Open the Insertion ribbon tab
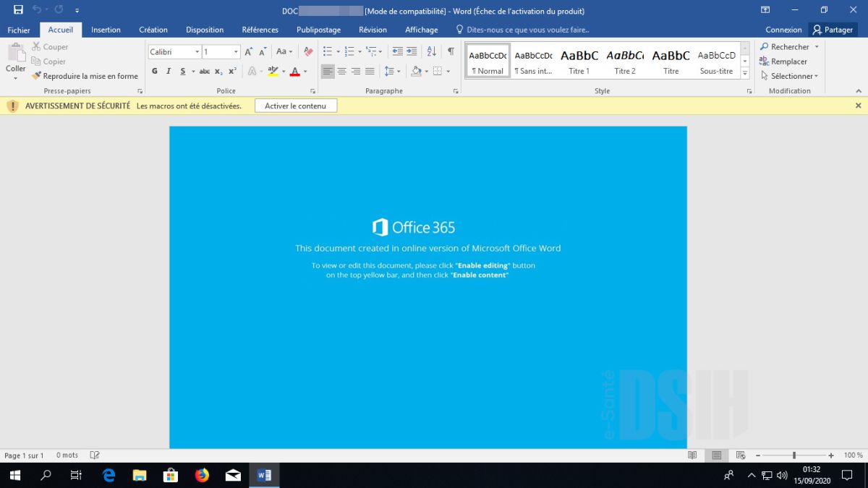 click(x=106, y=30)
